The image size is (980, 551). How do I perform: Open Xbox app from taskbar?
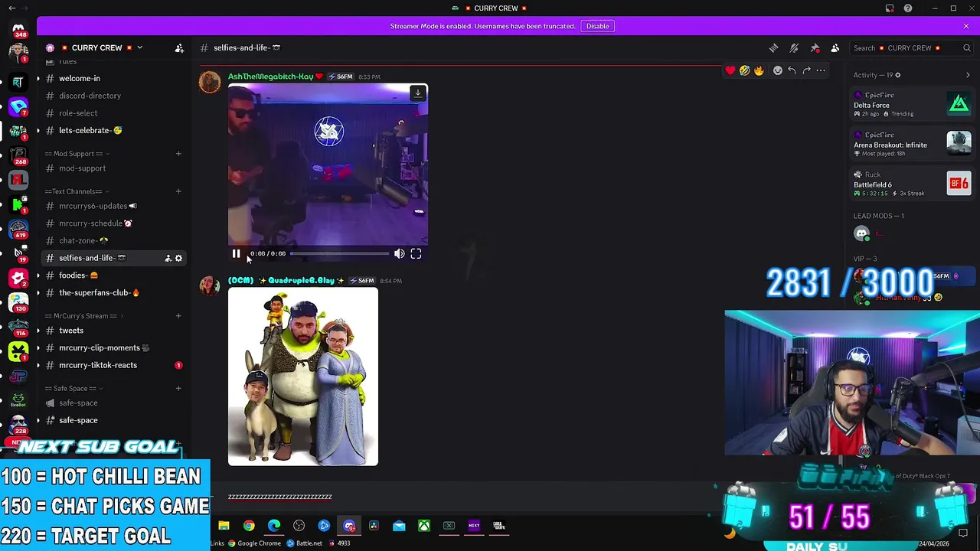424,526
